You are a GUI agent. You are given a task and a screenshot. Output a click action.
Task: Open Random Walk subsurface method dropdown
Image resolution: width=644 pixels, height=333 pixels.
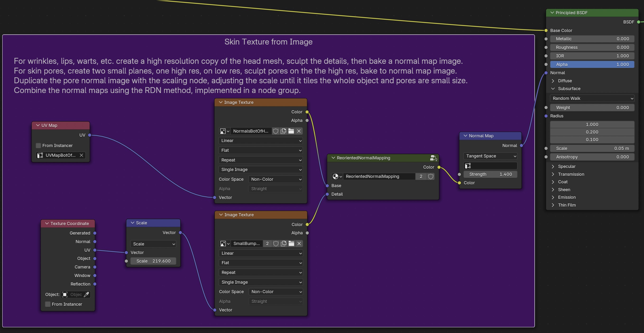coord(592,98)
